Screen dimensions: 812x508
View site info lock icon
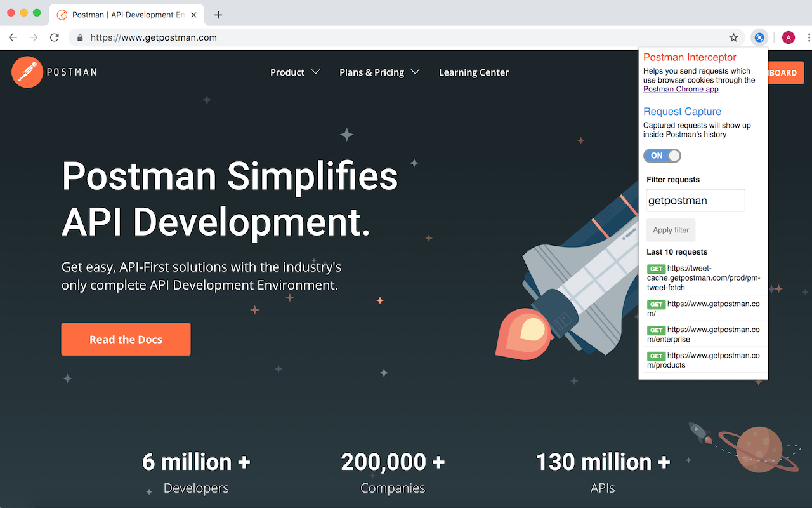(80, 37)
